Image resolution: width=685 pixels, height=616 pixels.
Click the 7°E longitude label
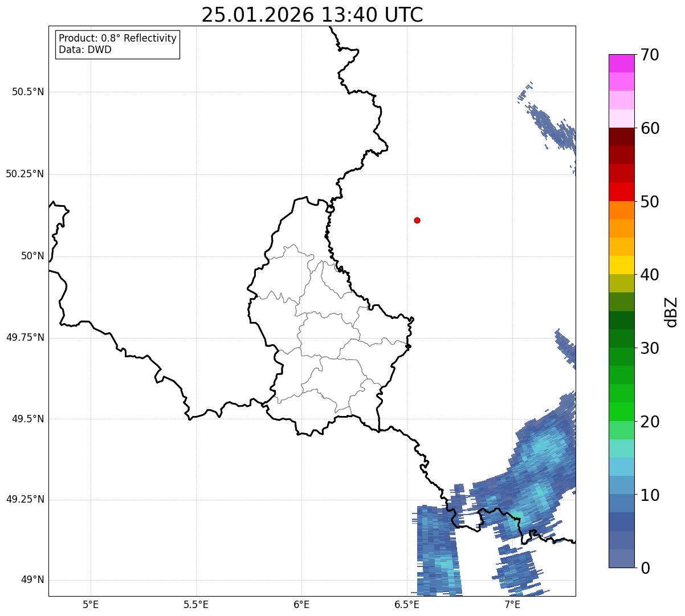(512, 604)
